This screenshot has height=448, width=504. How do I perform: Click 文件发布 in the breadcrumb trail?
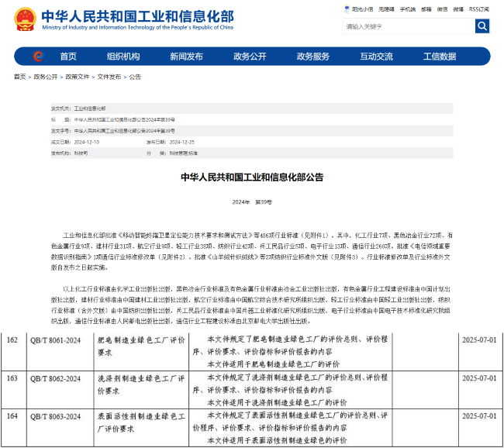click(109, 77)
